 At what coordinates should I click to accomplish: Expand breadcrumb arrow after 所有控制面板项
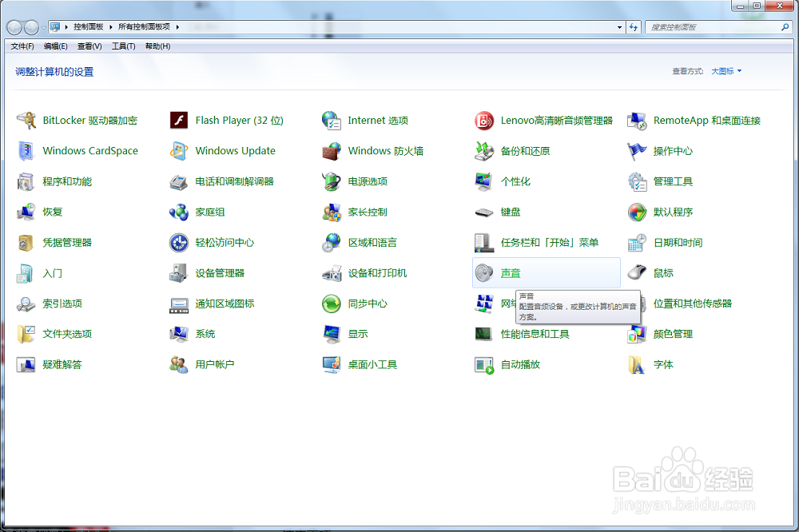(x=177, y=27)
